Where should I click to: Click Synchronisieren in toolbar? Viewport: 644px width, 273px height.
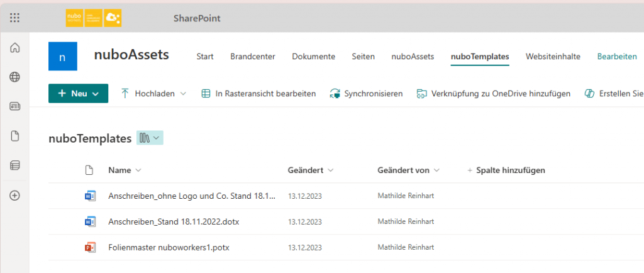tap(367, 94)
